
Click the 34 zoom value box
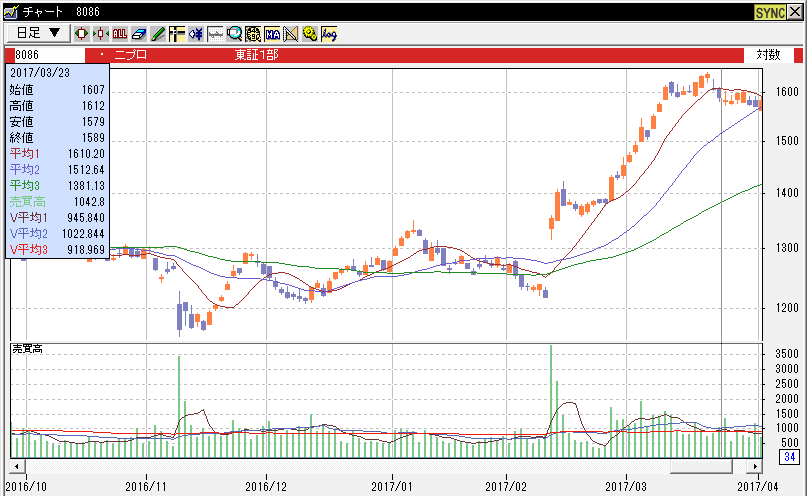tap(789, 458)
